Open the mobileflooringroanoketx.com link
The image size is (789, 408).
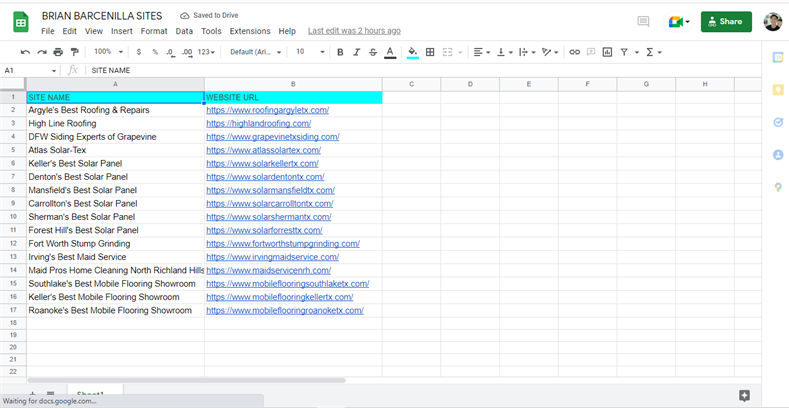(285, 311)
